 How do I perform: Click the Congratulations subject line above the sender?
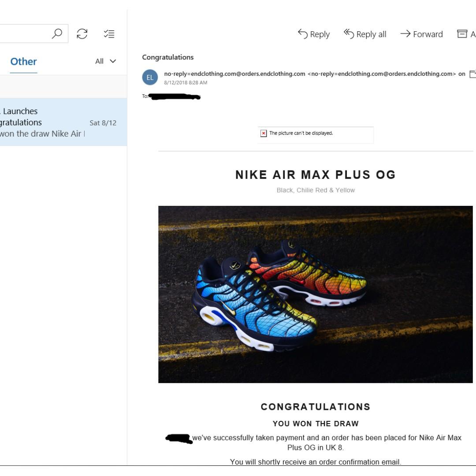pyautogui.click(x=168, y=57)
